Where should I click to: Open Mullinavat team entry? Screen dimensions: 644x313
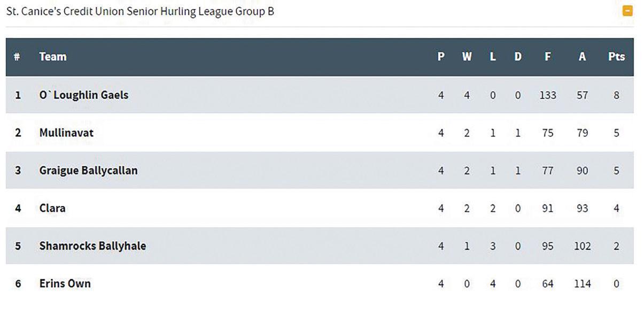tap(66, 133)
